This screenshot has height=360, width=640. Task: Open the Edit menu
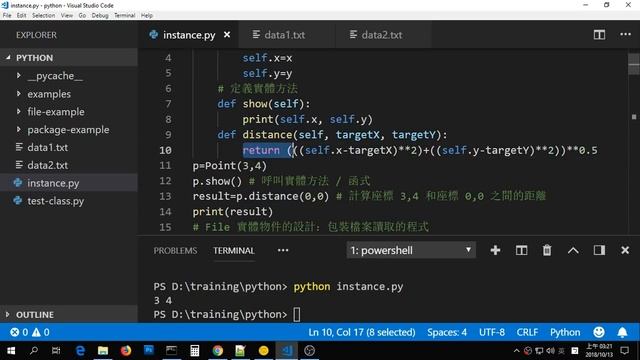(22, 16)
